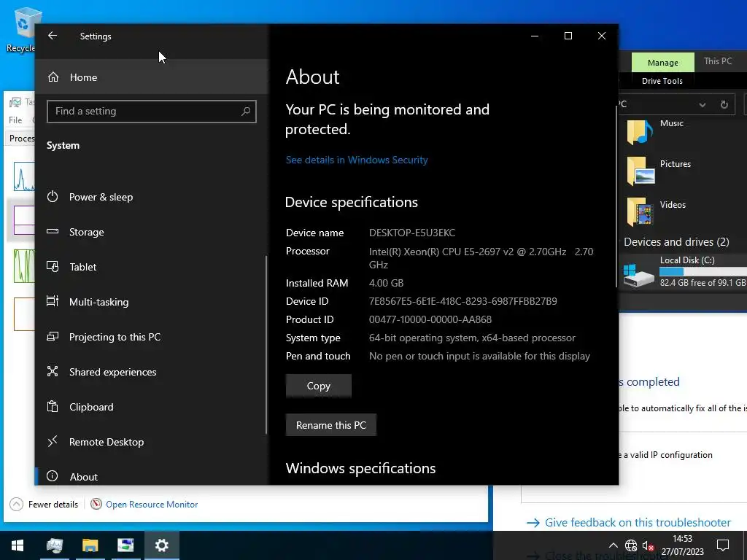
Task: Open See details in Windows Security link
Action: click(357, 160)
